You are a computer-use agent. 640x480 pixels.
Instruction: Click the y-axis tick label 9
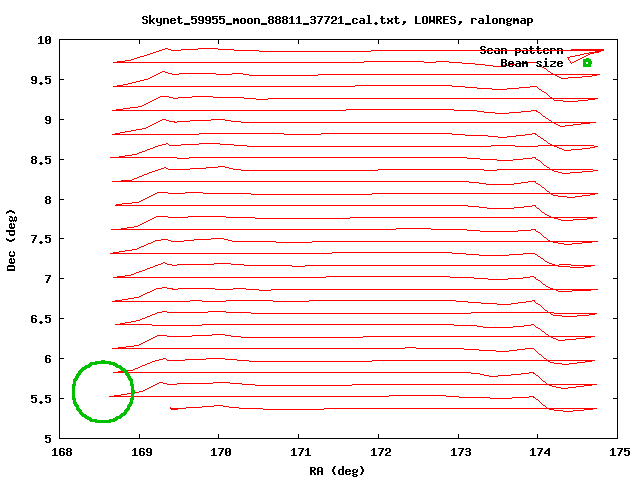point(49,120)
